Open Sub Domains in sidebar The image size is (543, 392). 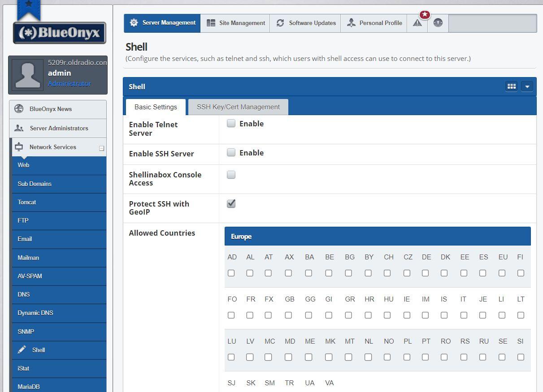(x=59, y=184)
